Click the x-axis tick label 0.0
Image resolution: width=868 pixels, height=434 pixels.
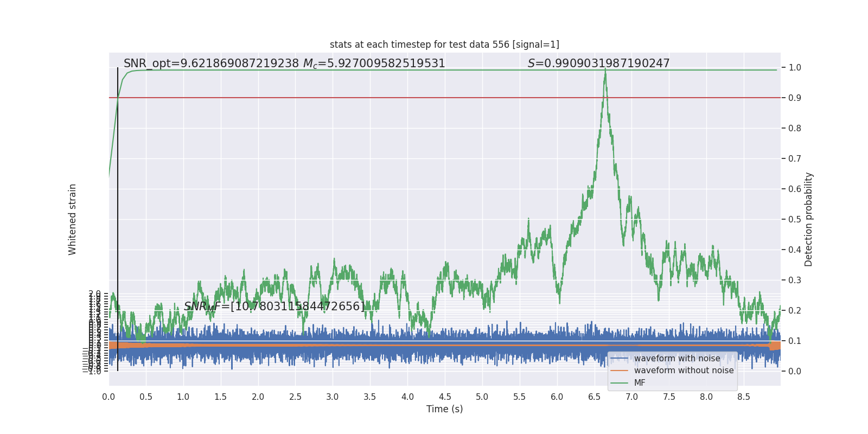click(x=108, y=397)
